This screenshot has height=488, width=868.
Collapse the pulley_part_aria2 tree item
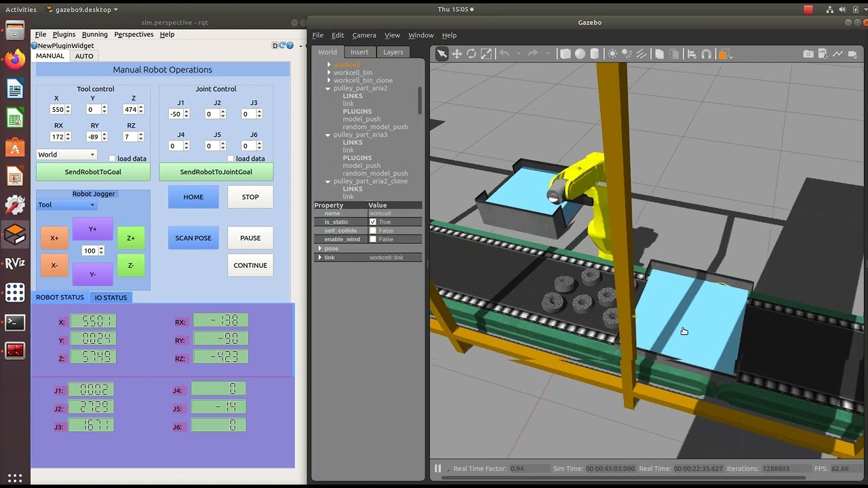[x=328, y=88]
